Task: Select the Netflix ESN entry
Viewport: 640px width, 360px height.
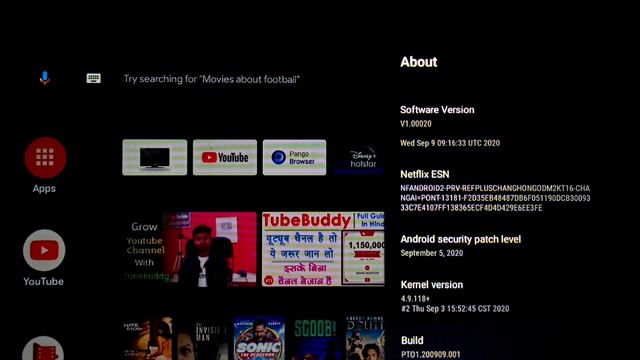Action: click(495, 191)
